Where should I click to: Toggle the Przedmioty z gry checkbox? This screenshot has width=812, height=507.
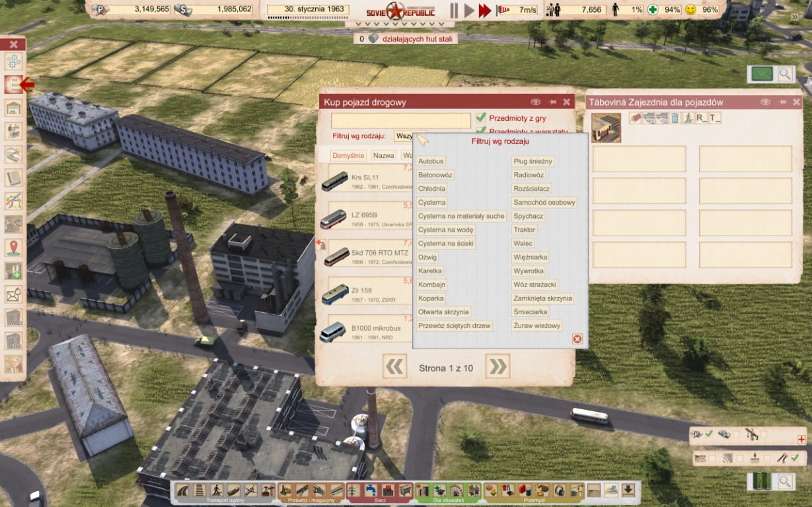(x=481, y=118)
